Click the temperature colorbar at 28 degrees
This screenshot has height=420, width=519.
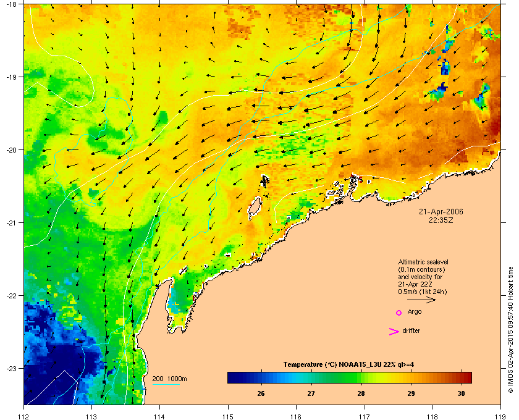click(x=361, y=377)
